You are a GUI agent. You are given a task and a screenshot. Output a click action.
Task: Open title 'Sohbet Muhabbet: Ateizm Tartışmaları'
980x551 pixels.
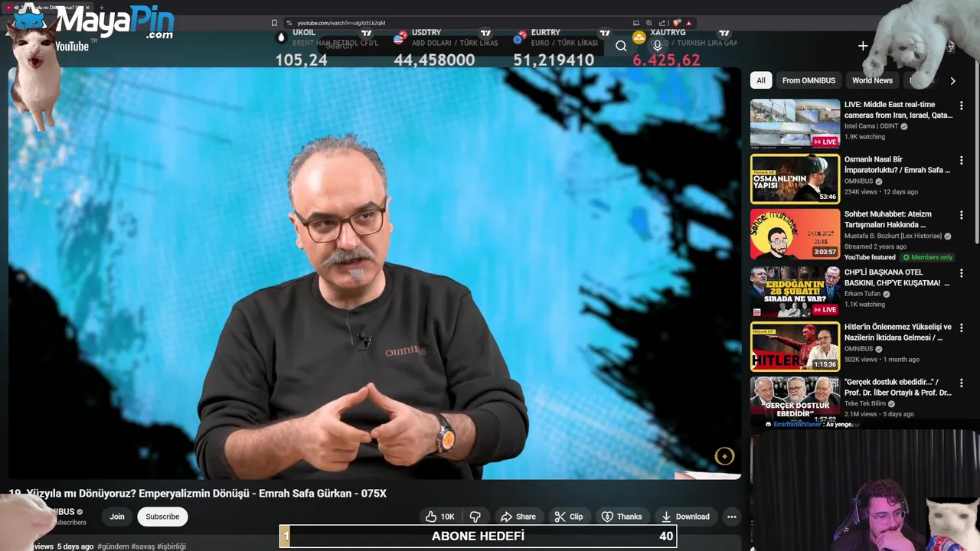click(888, 220)
